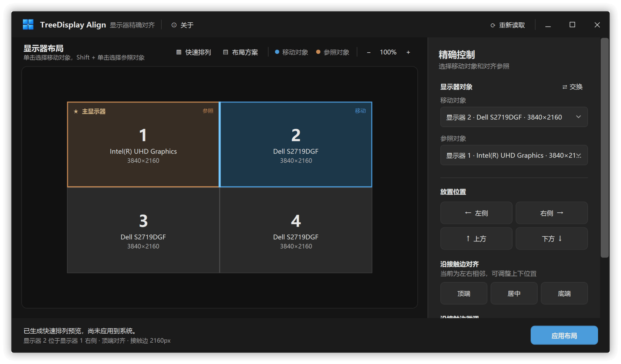Open 布局方案 layout schemes
621x364 pixels.
(x=240, y=52)
